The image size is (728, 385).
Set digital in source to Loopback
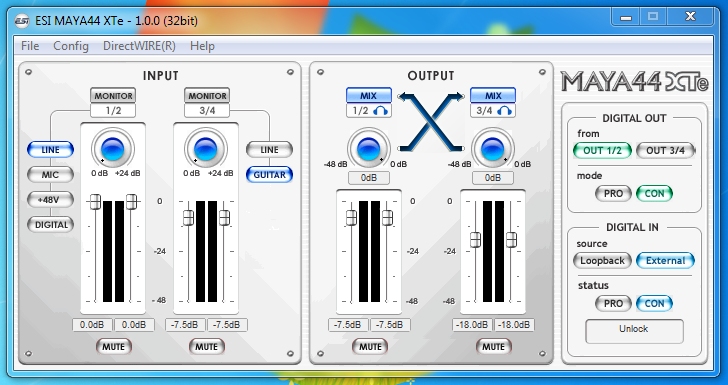click(x=602, y=261)
